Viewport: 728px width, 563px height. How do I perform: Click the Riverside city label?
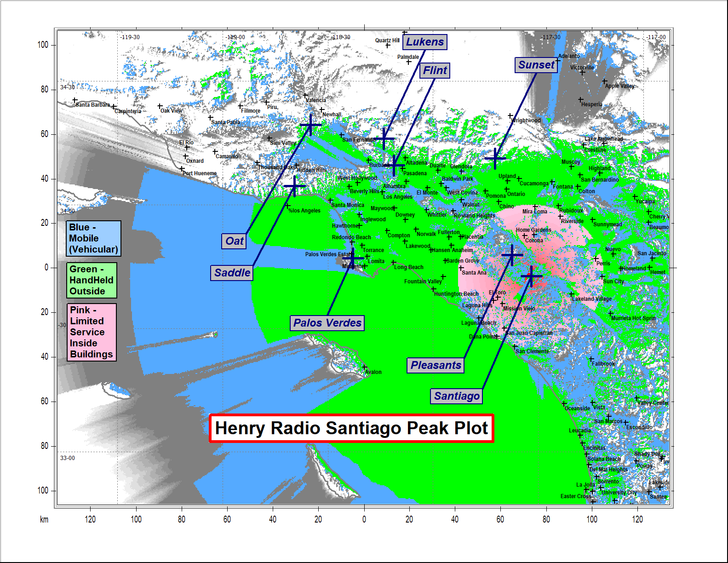573,221
